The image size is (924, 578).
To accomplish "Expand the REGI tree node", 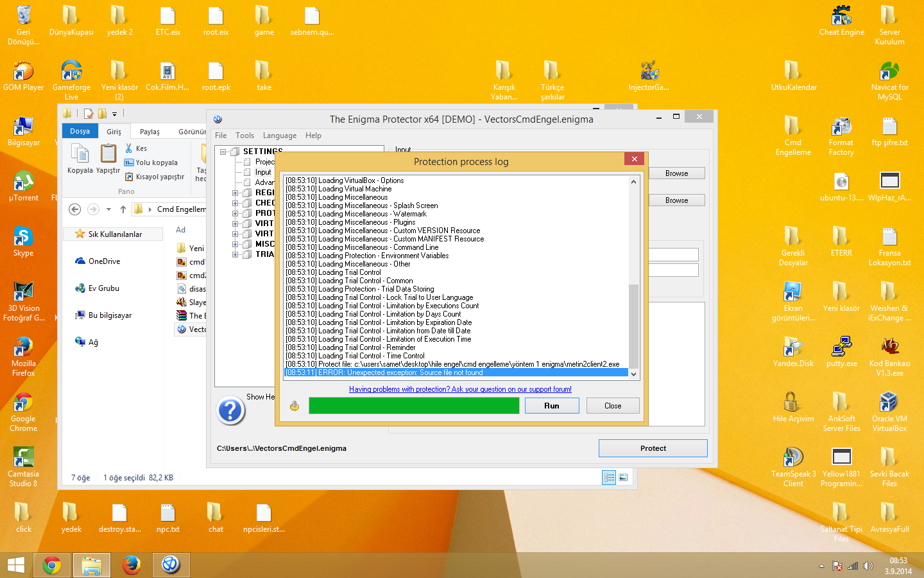I will click(235, 193).
